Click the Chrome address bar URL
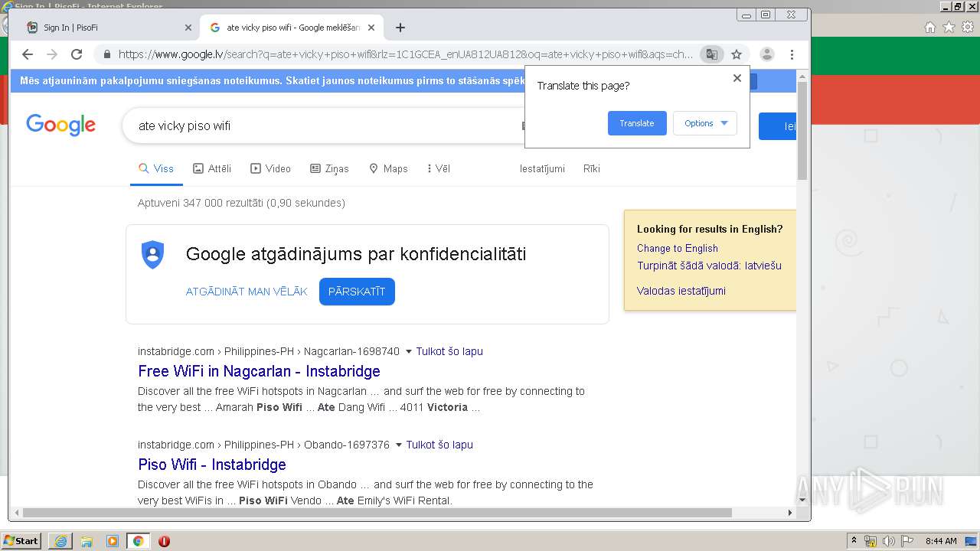Screen dimensions: 980x551 click(x=406, y=54)
